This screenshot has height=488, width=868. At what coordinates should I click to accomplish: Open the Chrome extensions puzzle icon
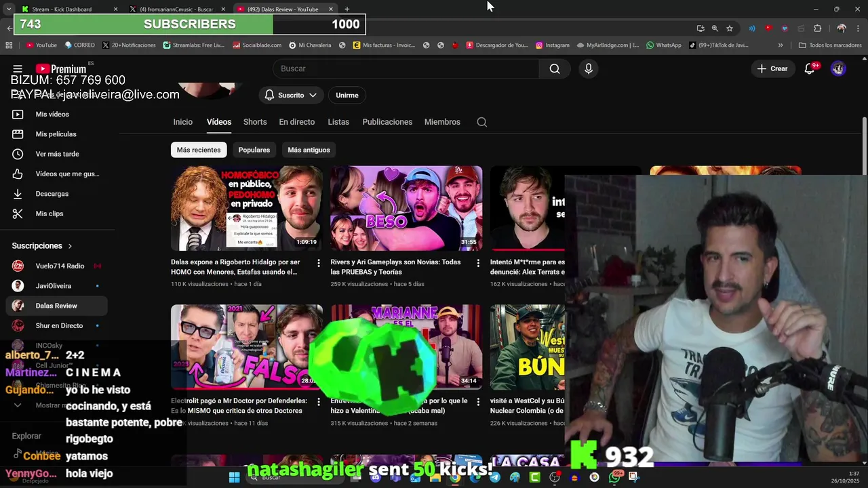tap(817, 28)
